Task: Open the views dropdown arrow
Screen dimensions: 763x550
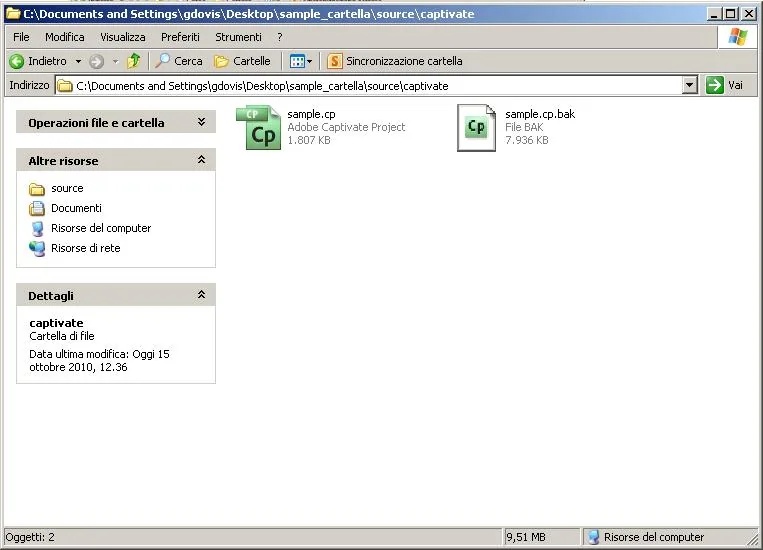Action: click(x=309, y=61)
